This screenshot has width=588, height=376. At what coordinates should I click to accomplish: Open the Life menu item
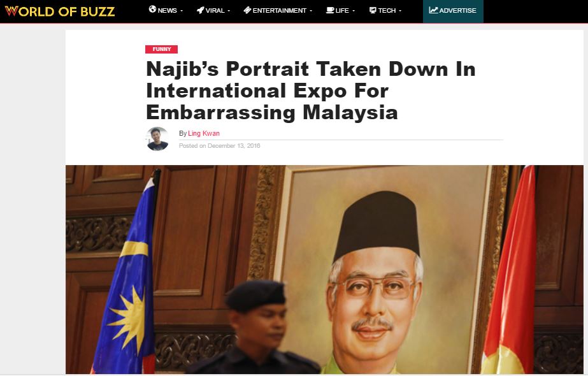[x=340, y=10]
